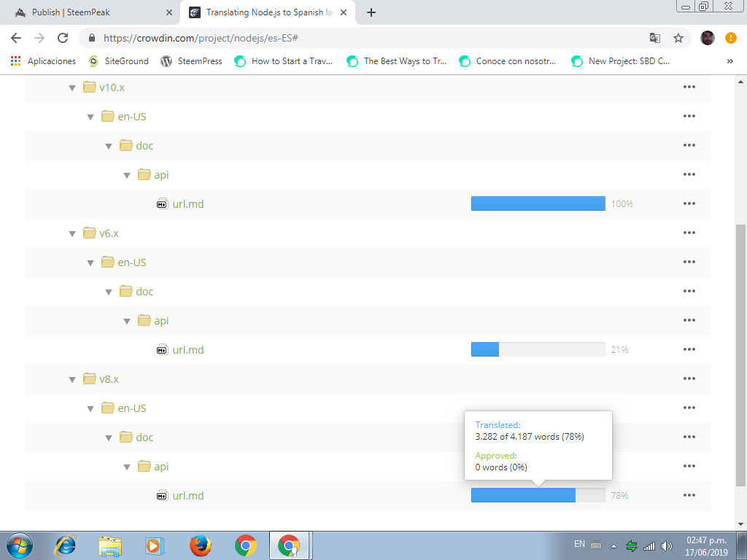Viewport: 747px width, 560px height.
Task: Bookmark this page with the star icon
Action: click(x=678, y=38)
